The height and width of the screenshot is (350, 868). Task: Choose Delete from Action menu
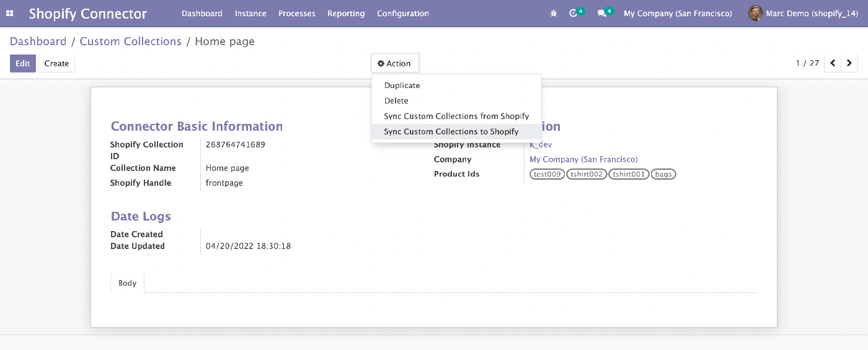point(456,100)
